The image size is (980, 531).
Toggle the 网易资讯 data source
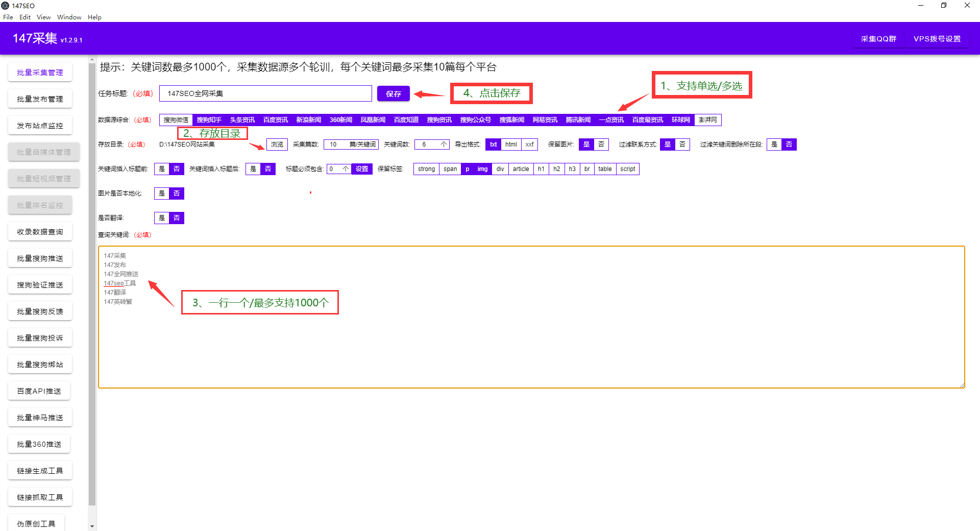545,120
